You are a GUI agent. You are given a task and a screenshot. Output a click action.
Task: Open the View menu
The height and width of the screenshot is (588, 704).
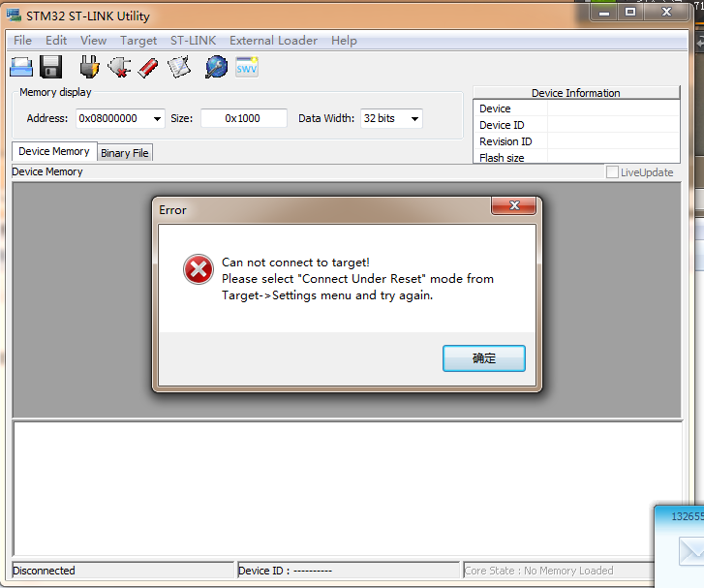click(x=93, y=41)
